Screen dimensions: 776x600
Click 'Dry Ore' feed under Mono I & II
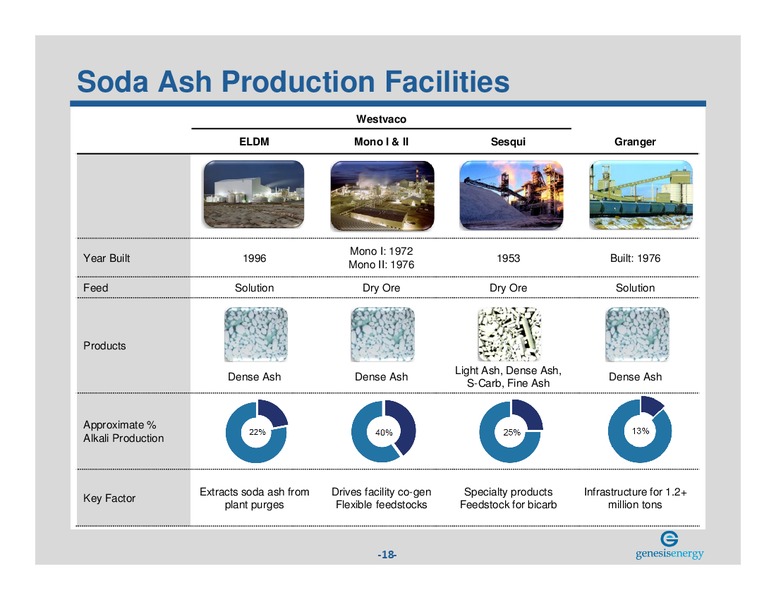(381, 288)
